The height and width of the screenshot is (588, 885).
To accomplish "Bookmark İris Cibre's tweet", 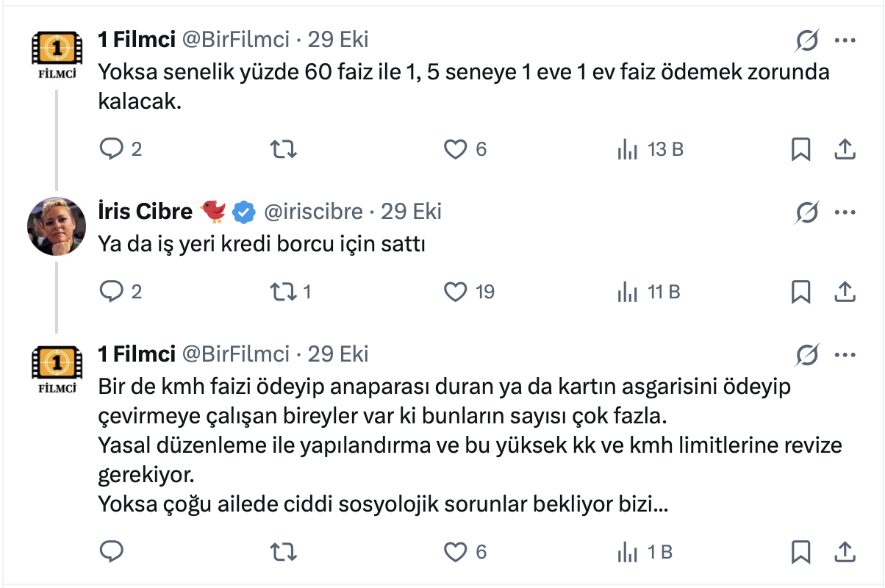I will click(800, 292).
